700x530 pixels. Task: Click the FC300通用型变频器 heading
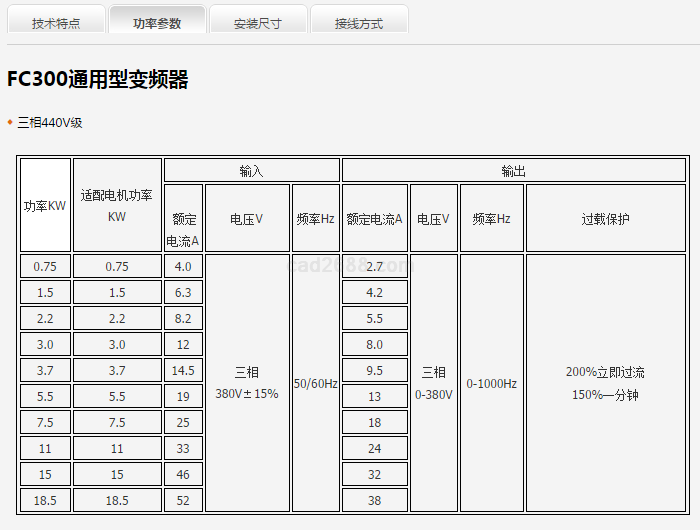click(98, 80)
